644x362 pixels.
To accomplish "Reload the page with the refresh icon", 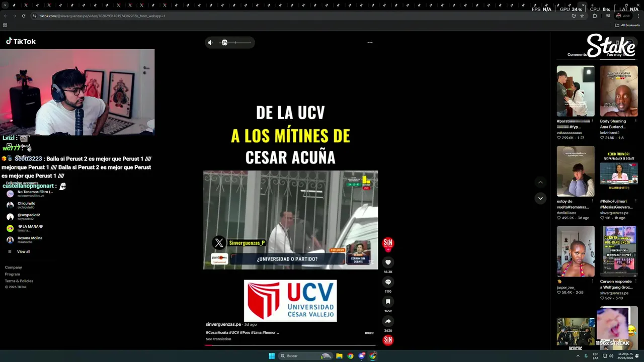I will coord(23,16).
